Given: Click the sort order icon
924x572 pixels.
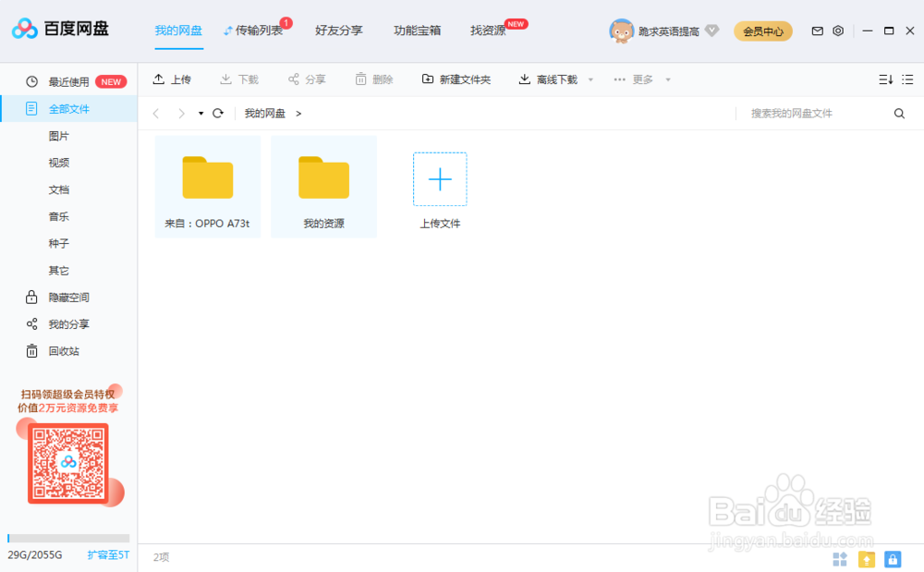Looking at the screenshot, I should point(886,79).
